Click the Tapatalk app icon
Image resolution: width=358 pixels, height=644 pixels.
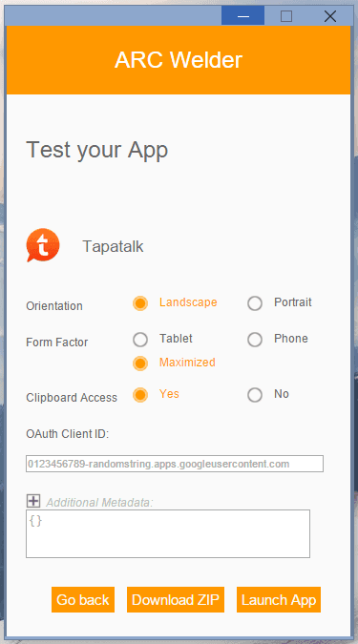click(43, 245)
